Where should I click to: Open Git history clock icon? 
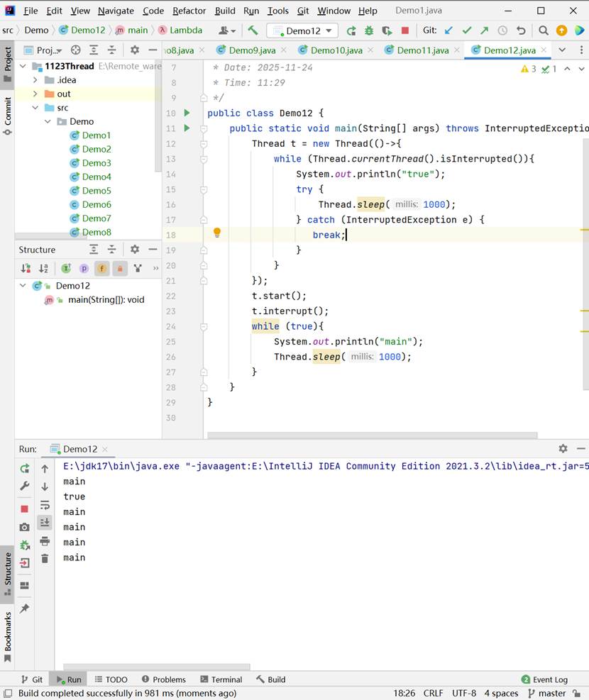pos(502,30)
